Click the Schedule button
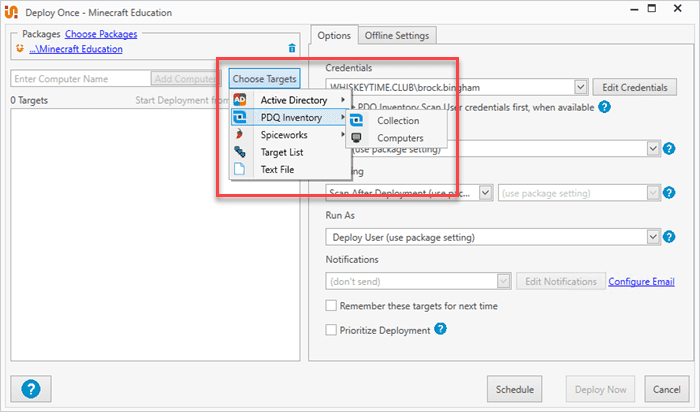Viewport: 700px width, 412px height. pos(514,389)
